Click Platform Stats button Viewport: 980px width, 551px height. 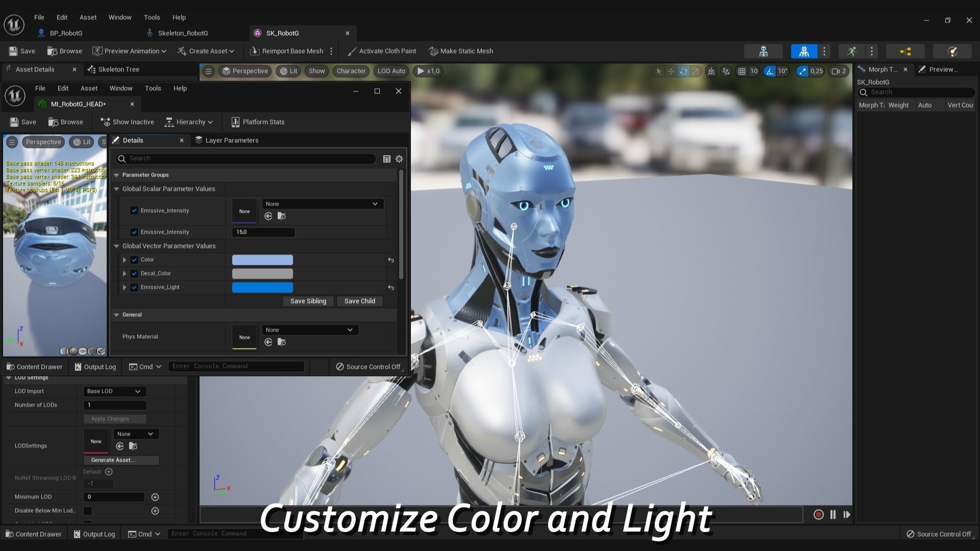click(258, 122)
